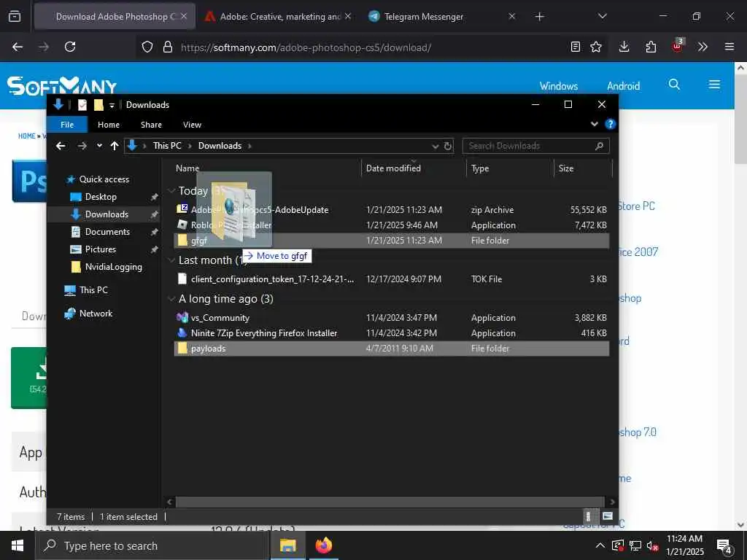The height and width of the screenshot is (560, 747).
Task: Click the Android link in SoftMany header
Action: coord(623,86)
